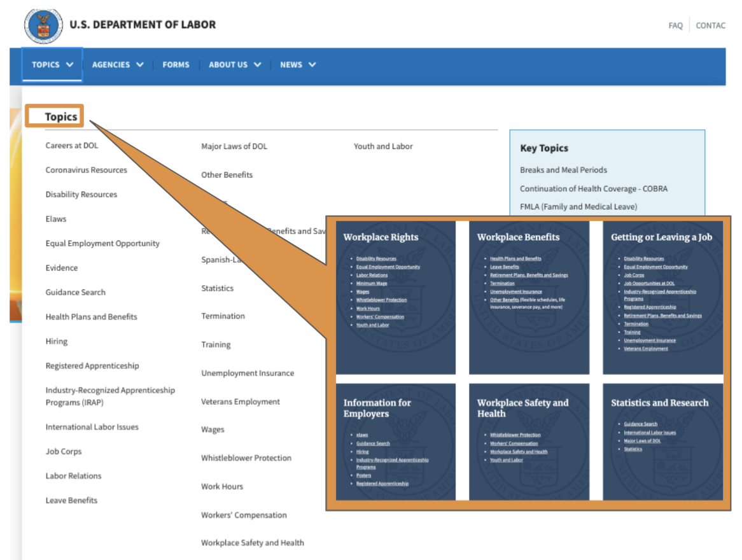
Task: Expand the News menu chevron
Action: pyautogui.click(x=312, y=64)
